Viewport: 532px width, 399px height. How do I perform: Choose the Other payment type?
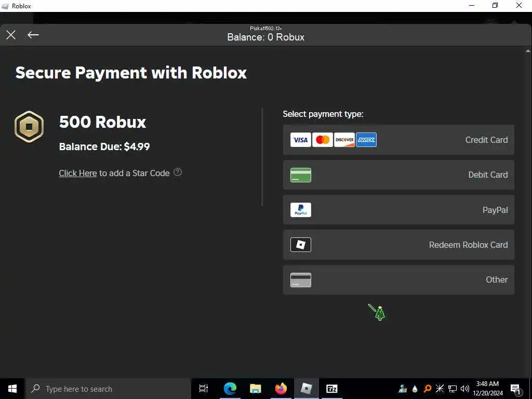pos(398,280)
